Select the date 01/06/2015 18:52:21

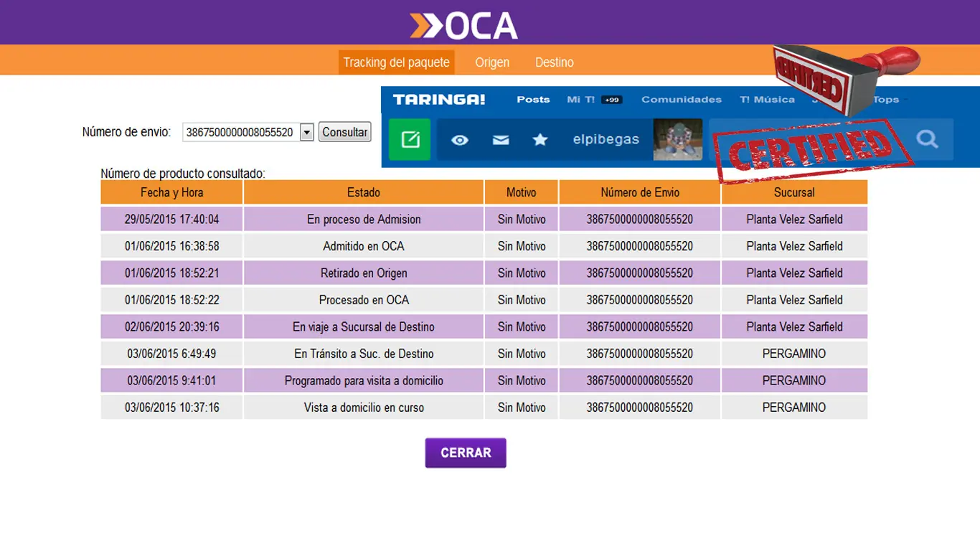click(171, 273)
